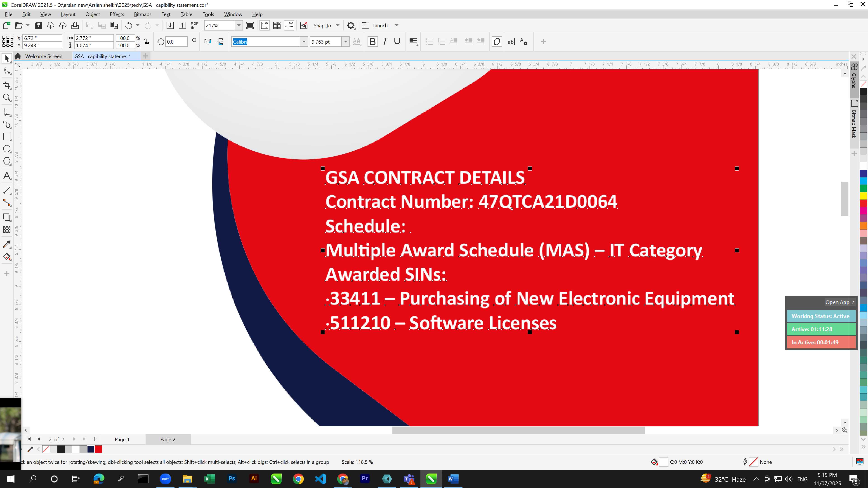Open the Text menu
Viewport: 868px width, 488px height.
(166, 14)
